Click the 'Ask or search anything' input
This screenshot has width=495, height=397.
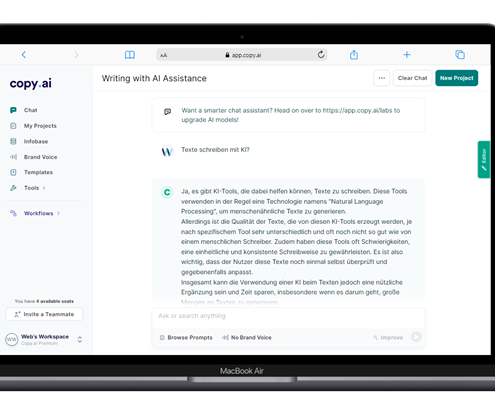[288, 316]
